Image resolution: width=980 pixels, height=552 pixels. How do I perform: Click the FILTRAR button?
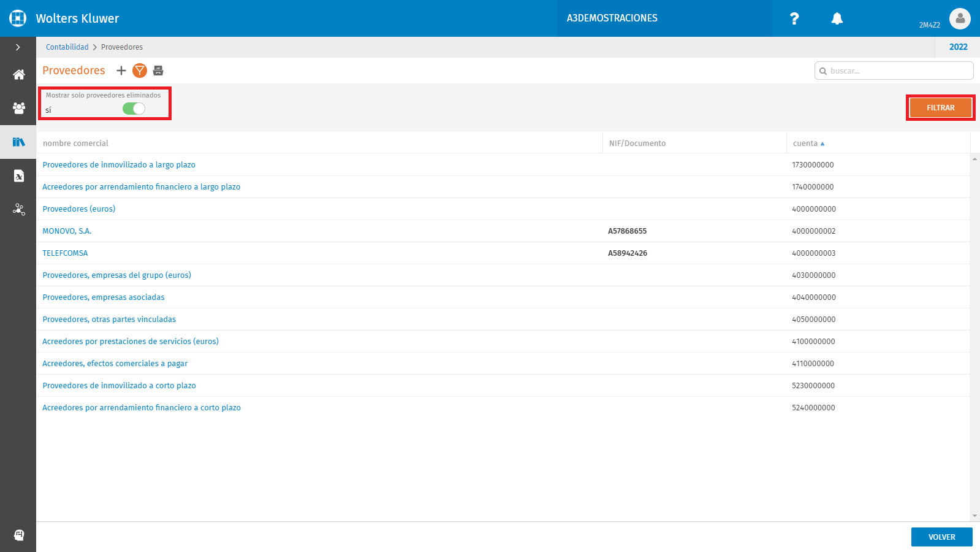tap(941, 108)
